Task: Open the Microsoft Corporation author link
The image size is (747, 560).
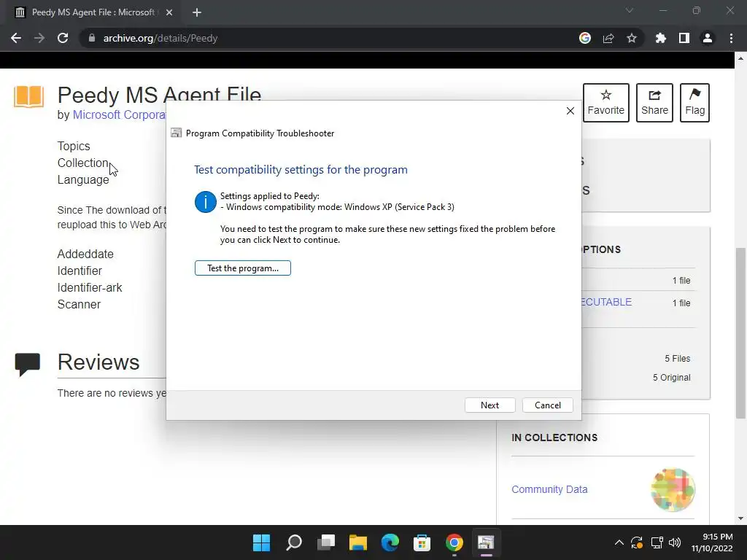Action: tap(119, 114)
